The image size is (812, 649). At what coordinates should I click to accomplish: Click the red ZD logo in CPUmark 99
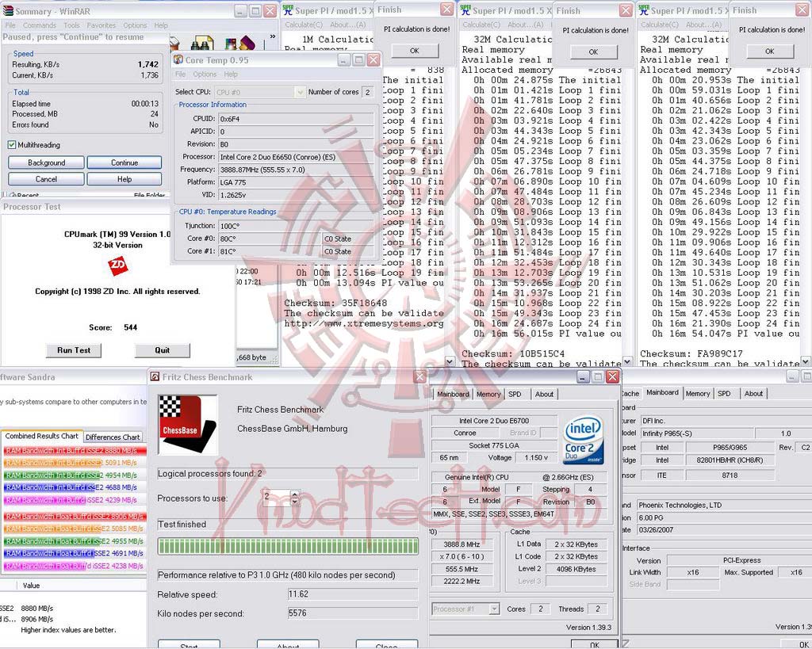pos(117,266)
